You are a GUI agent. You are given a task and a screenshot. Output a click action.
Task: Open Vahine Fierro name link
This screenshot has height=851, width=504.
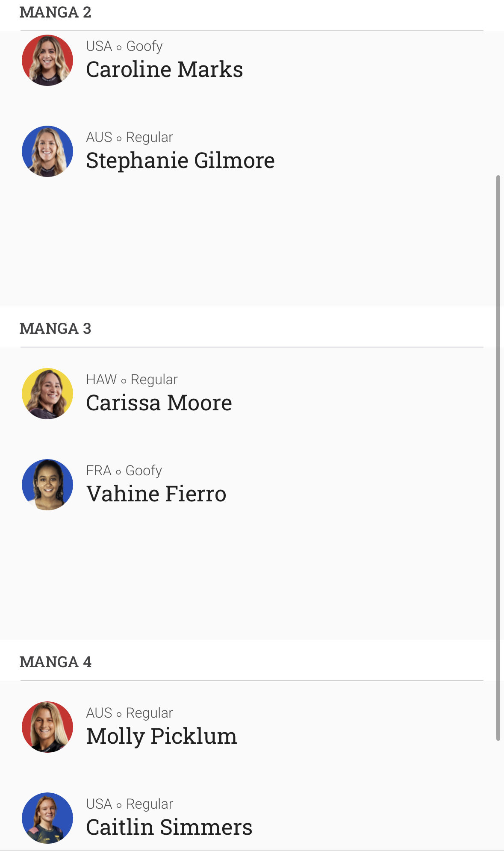point(156,494)
